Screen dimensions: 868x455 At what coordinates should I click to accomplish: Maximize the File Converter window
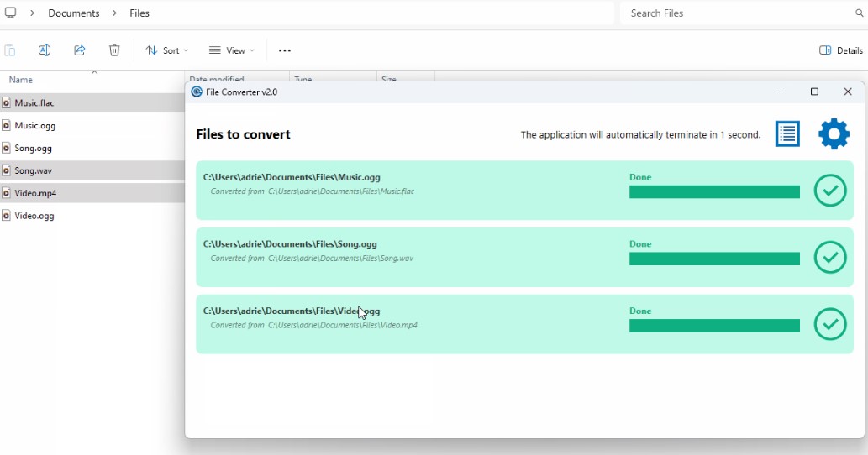tap(814, 92)
